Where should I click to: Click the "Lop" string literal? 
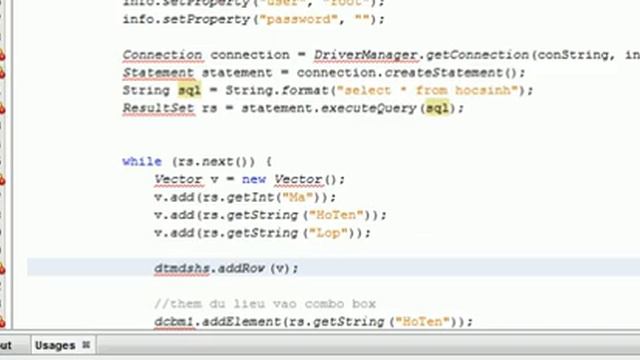[329, 233]
